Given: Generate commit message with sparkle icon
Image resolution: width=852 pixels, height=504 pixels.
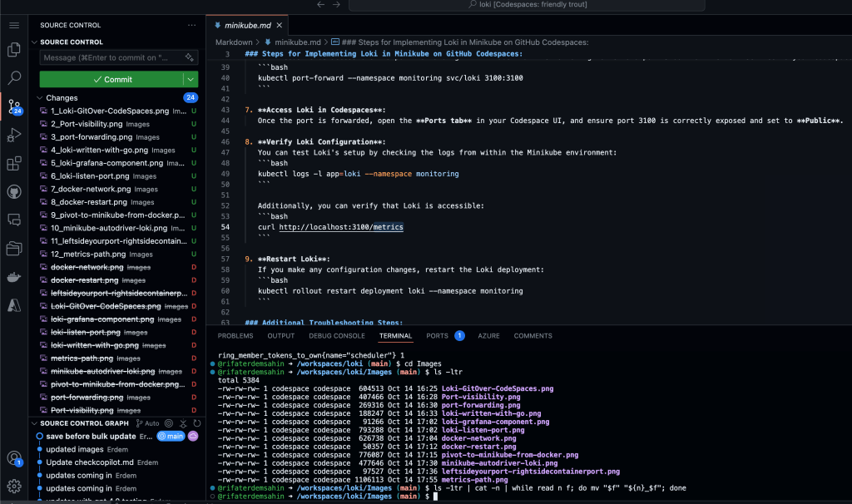Looking at the screenshot, I should [x=189, y=57].
